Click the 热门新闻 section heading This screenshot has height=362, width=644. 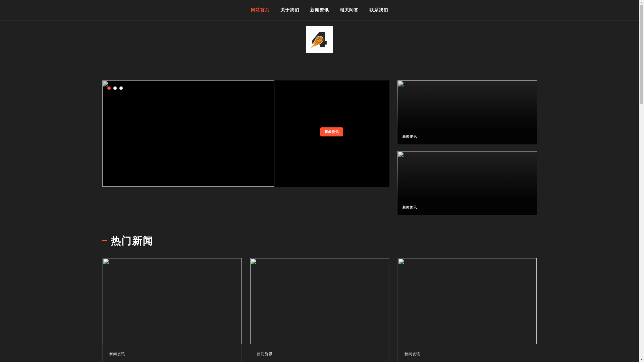(131, 241)
